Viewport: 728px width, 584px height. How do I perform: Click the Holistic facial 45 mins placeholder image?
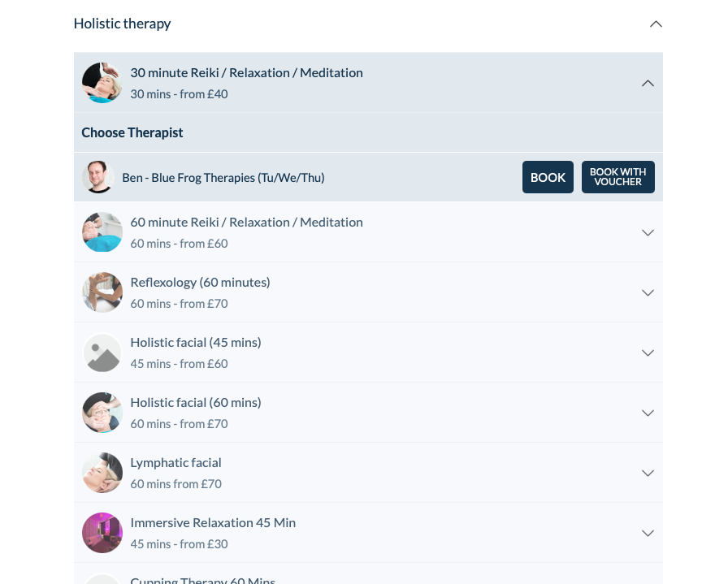102,353
